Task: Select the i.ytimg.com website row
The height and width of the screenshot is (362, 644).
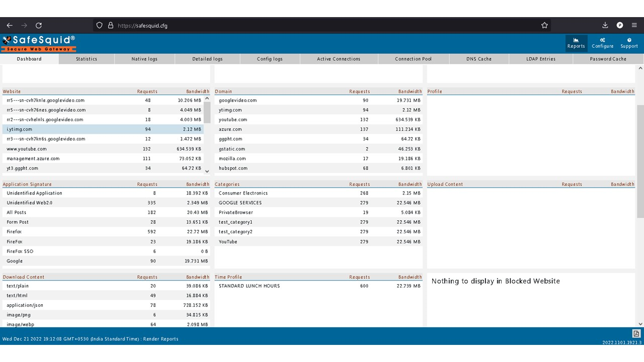Action: (101, 129)
